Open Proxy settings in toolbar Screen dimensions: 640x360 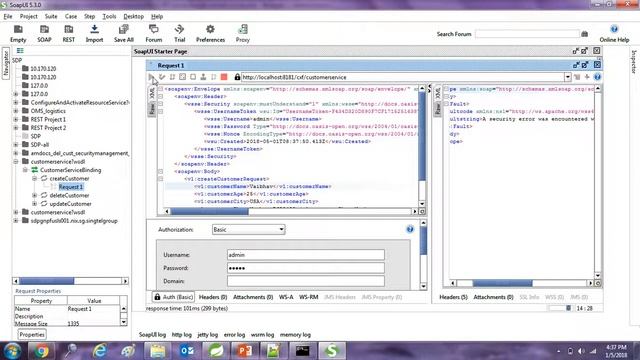coord(242,33)
